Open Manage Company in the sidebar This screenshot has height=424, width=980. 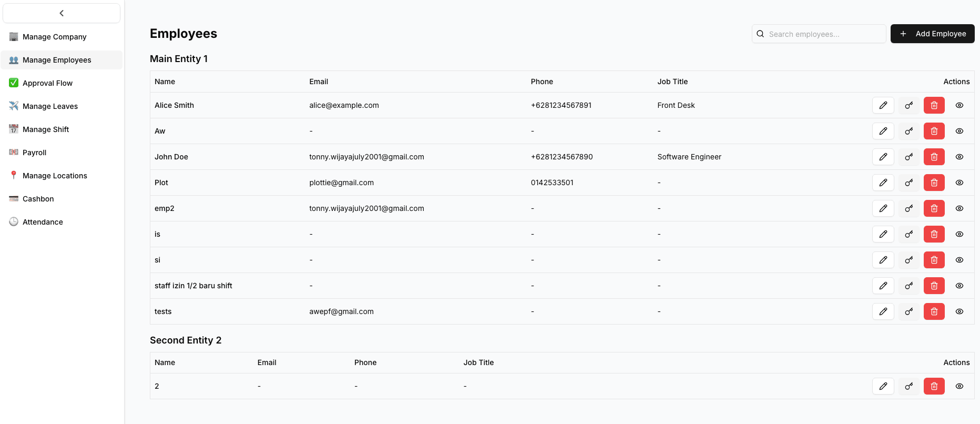click(x=54, y=37)
